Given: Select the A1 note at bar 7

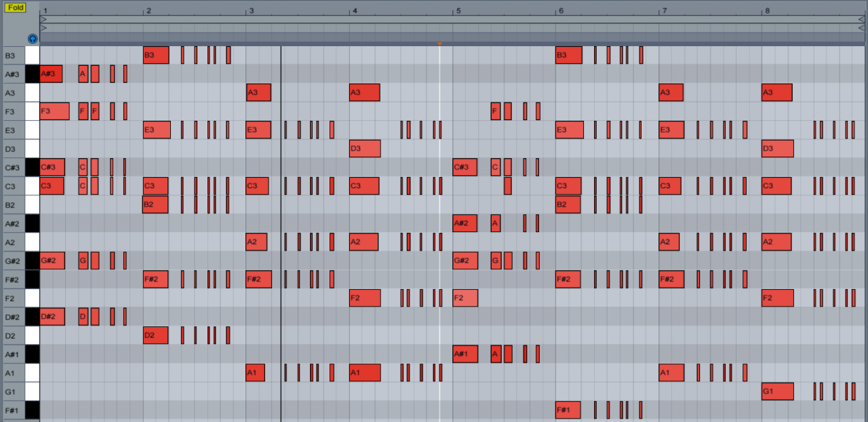Looking at the screenshot, I should (x=671, y=372).
